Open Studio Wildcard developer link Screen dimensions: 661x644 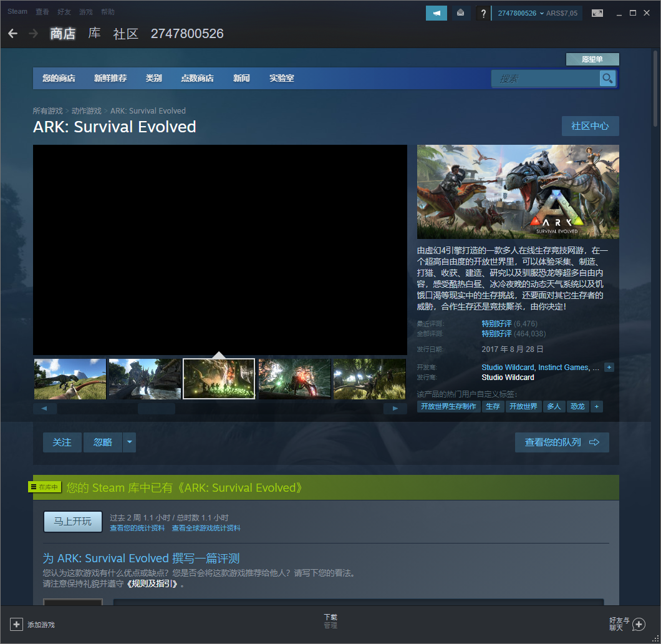508,368
